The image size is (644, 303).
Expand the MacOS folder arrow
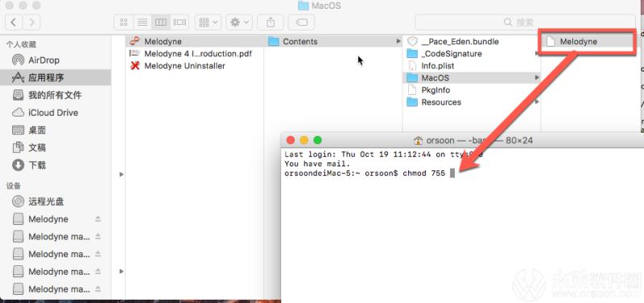coord(536,77)
